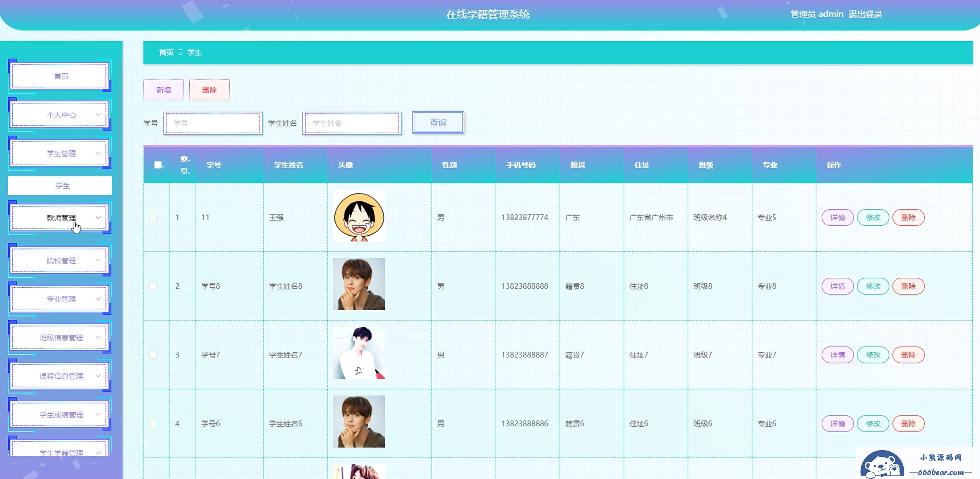Click 修改 for 学生姓名7

(x=873, y=355)
